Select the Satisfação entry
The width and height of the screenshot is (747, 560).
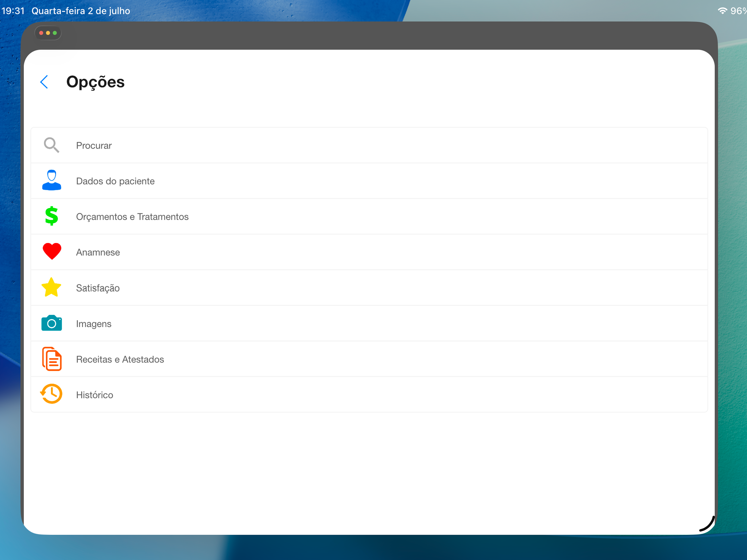369,288
